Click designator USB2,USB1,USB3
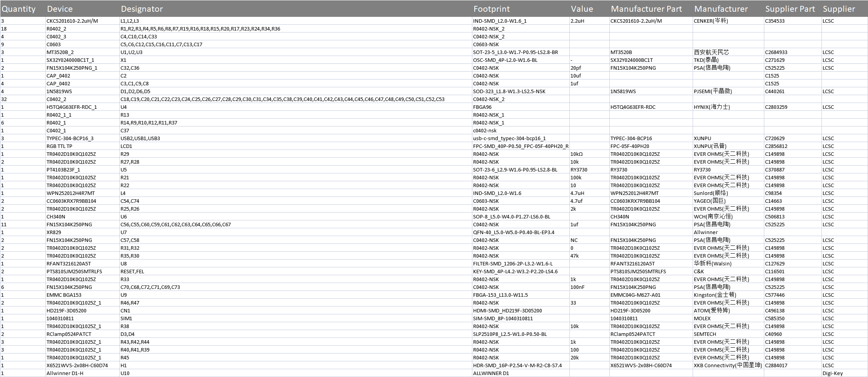Viewport: 868px width, 377px height. coord(140,138)
